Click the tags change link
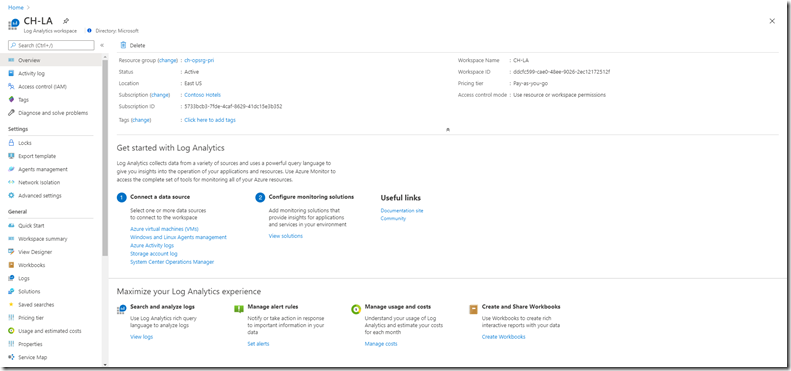Screen dimensions: 791x371 pos(141,120)
